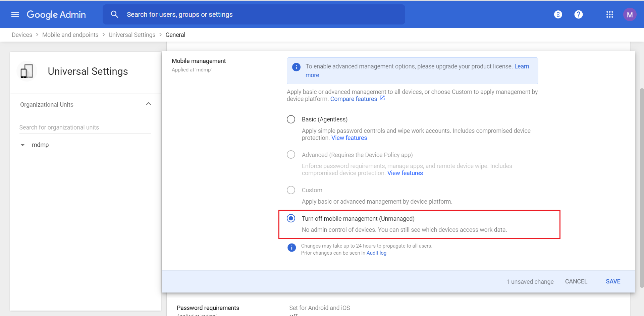
Task: Collapse the Organizational Units section
Action: [149, 104]
